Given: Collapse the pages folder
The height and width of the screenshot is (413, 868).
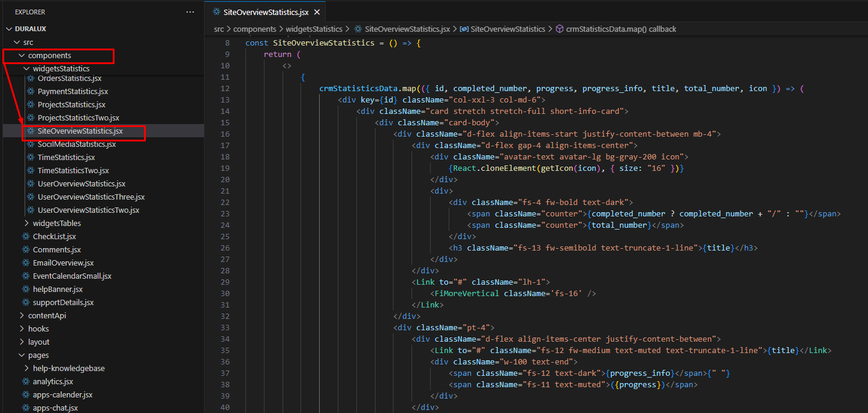Looking at the screenshot, I should coord(22,355).
